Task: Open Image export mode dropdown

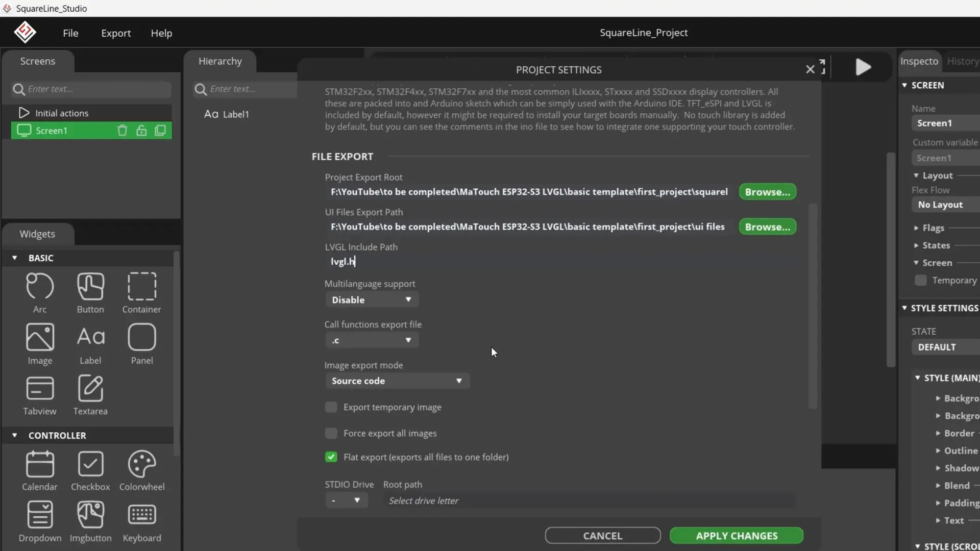Action: coord(397,381)
